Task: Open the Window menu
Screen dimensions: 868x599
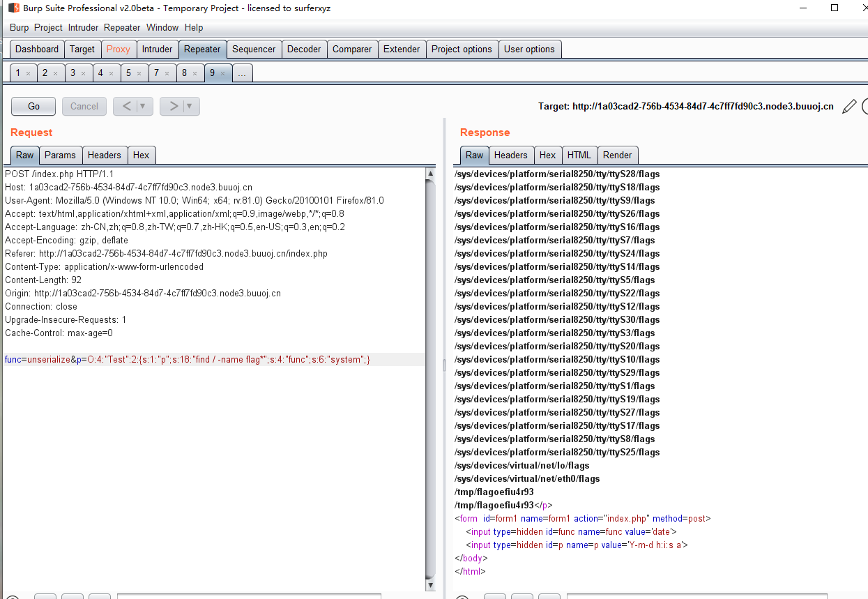Action: click(x=162, y=28)
